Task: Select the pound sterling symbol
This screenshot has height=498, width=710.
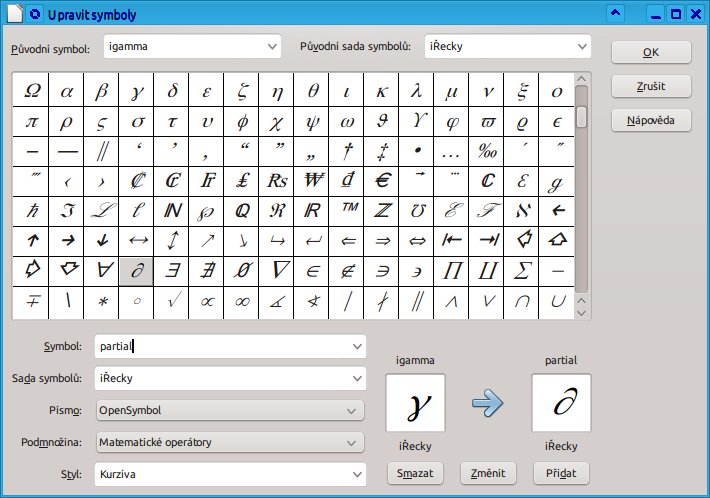Action: 242,181
